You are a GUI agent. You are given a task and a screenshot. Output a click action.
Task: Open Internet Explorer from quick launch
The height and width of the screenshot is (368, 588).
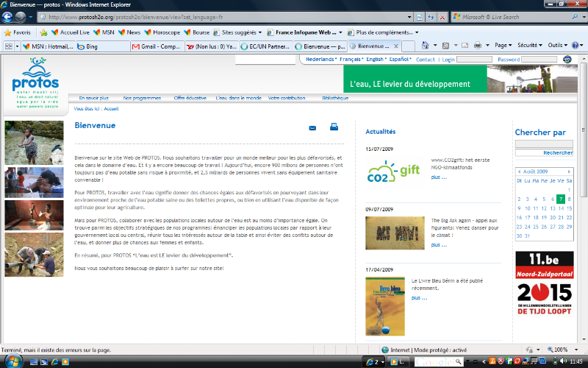pos(54,362)
